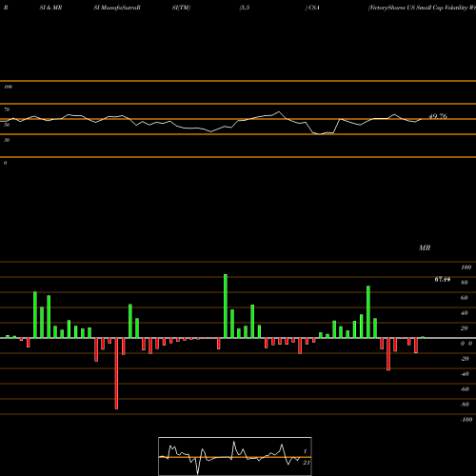Open the mini chart thumbnail at bottom
This screenshot has height=476, width=476.
coord(235,456)
